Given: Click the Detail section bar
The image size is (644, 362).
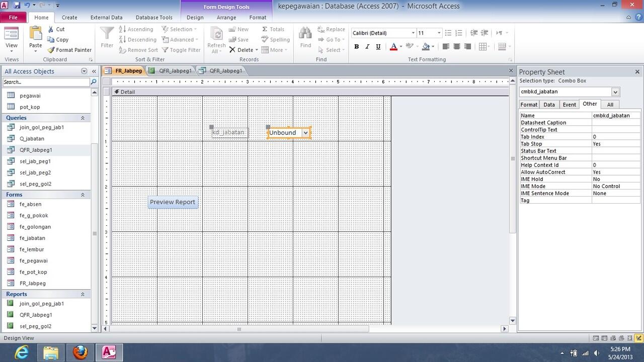Looking at the screenshot, I should tap(309, 92).
